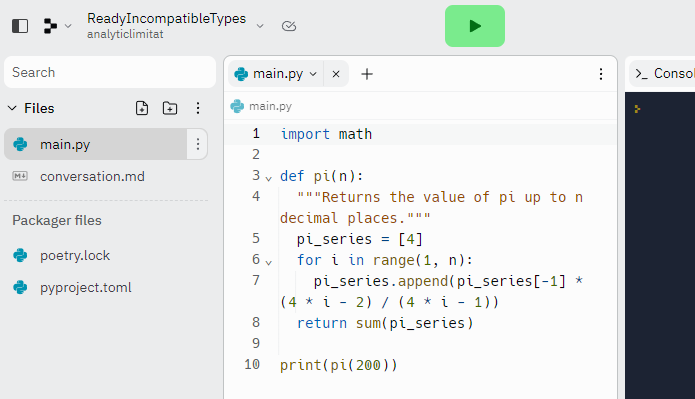This screenshot has height=399, width=695.
Task: Create a new file with the add-file icon
Action: (142, 108)
